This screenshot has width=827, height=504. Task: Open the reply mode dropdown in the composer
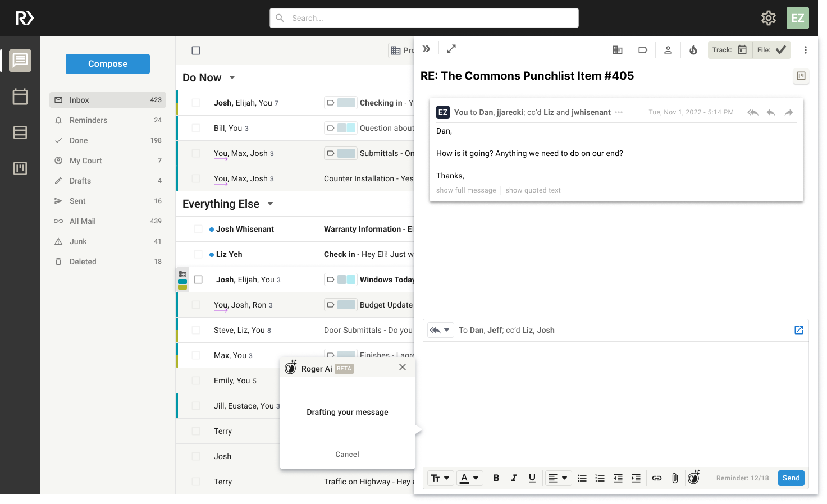[447, 329]
